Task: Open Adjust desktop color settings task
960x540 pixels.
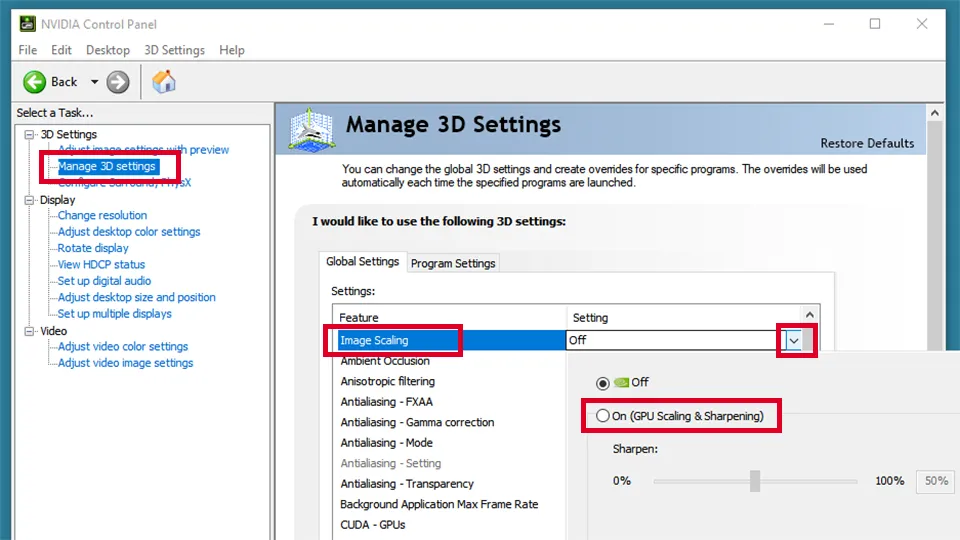Action: (x=129, y=232)
